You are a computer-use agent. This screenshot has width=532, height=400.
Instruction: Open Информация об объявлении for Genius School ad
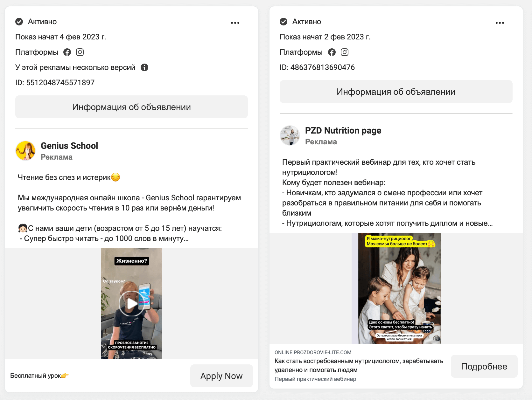click(x=131, y=107)
